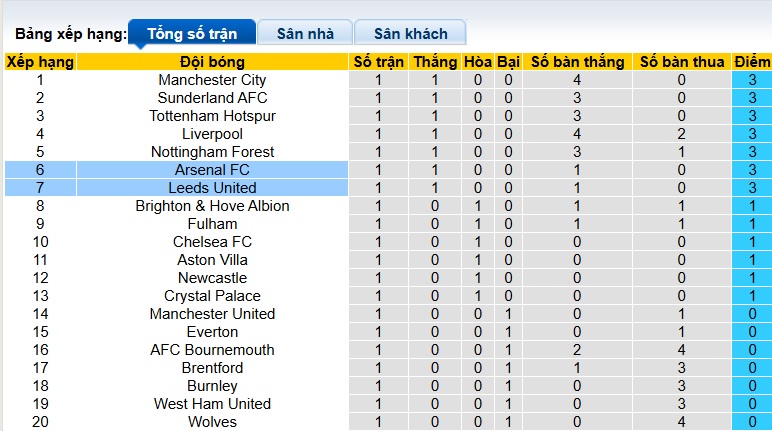Click the Điểm column header
Screen dimensions: 772x431
(752, 62)
